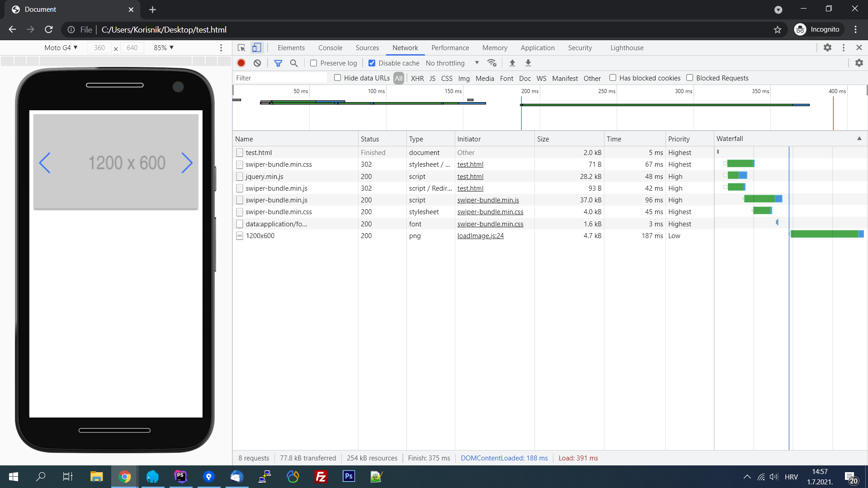Clear the network requests list

pos(257,63)
